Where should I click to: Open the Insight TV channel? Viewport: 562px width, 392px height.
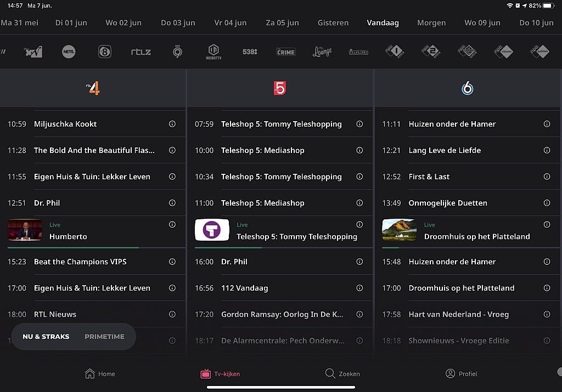pos(213,52)
